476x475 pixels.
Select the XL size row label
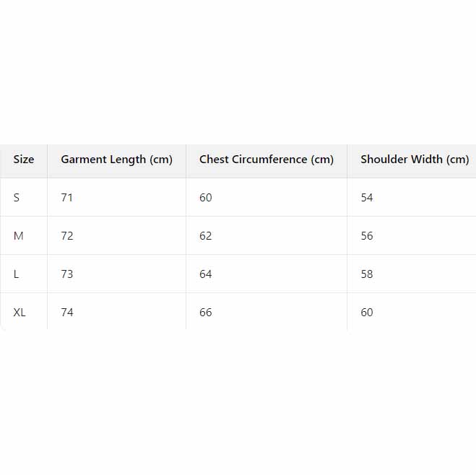coord(20,313)
